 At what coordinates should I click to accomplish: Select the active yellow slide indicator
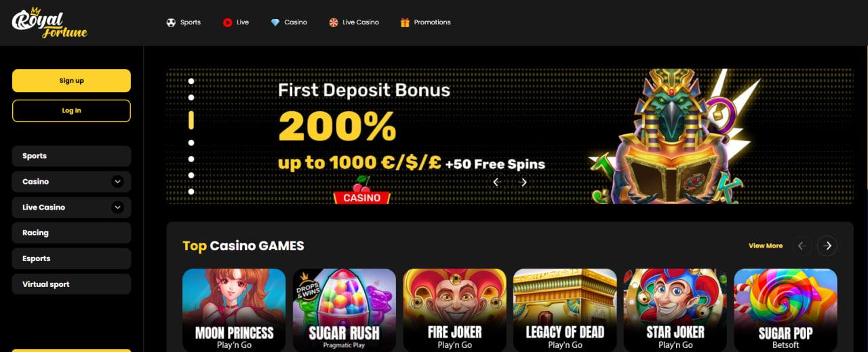click(191, 120)
